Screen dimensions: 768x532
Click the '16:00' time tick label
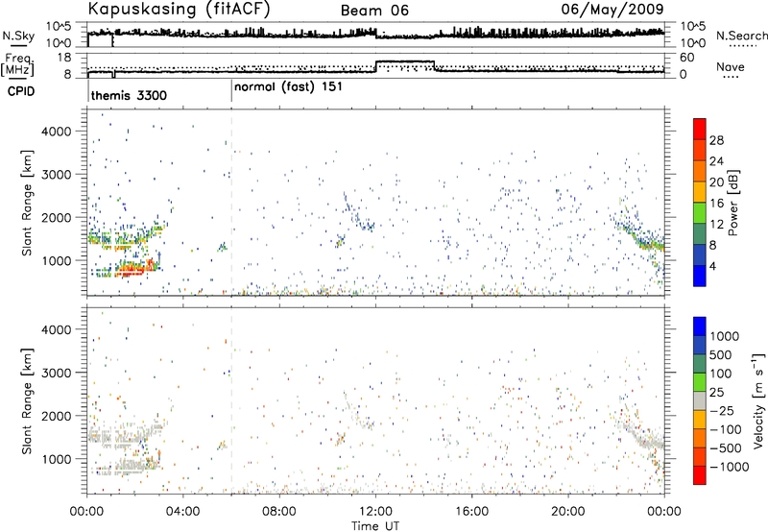coord(471,512)
